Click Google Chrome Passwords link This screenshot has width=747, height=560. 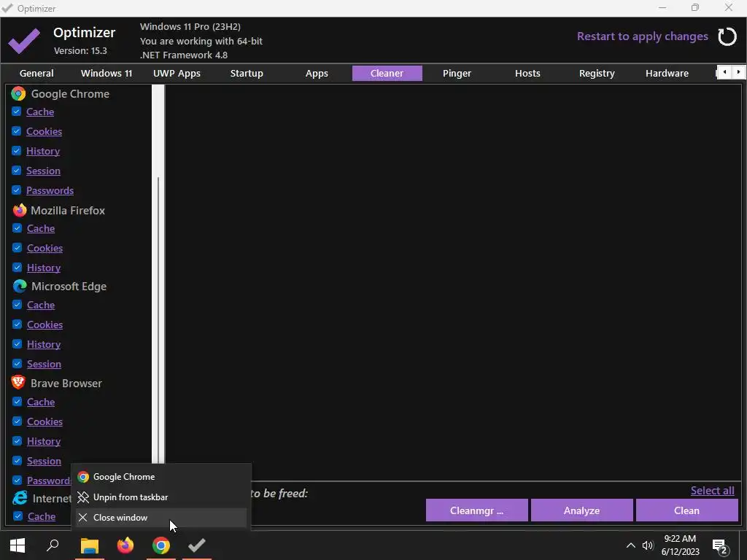pyautogui.click(x=50, y=190)
